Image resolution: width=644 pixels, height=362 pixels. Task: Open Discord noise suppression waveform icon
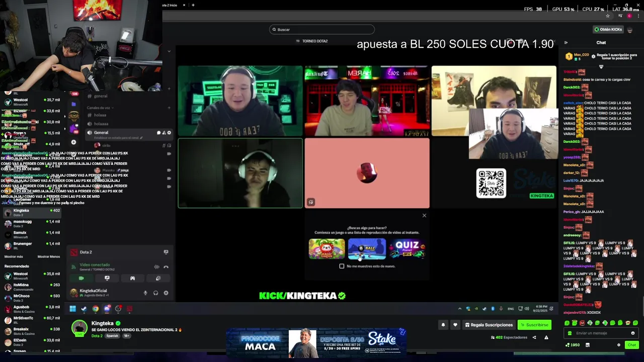pos(156,267)
